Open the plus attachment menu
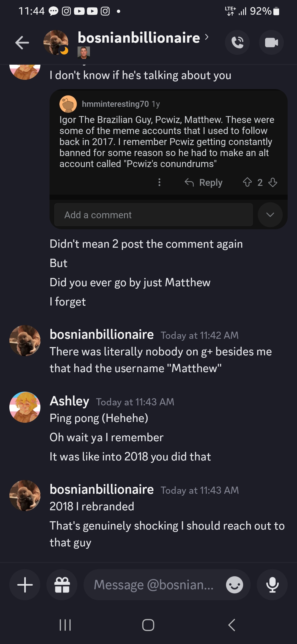This screenshot has width=297, height=644. [x=25, y=585]
